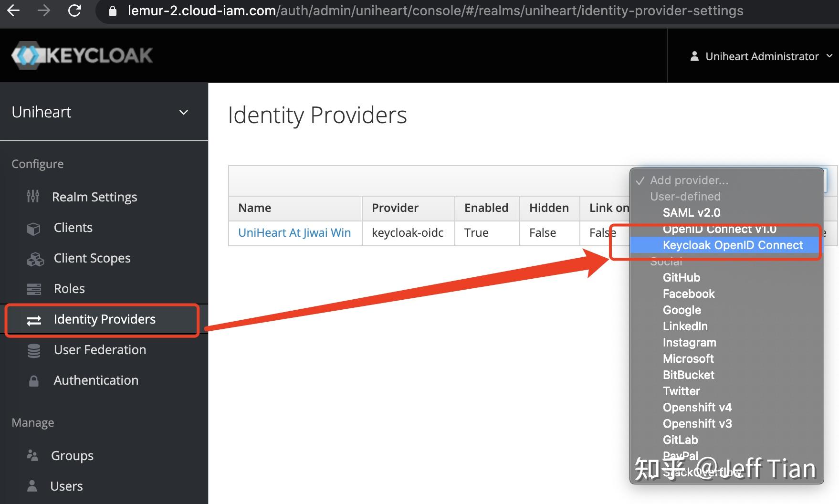Viewport: 839px width, 504px height.
Task: Click the Clients cube icon
Action: pos(33,229)
